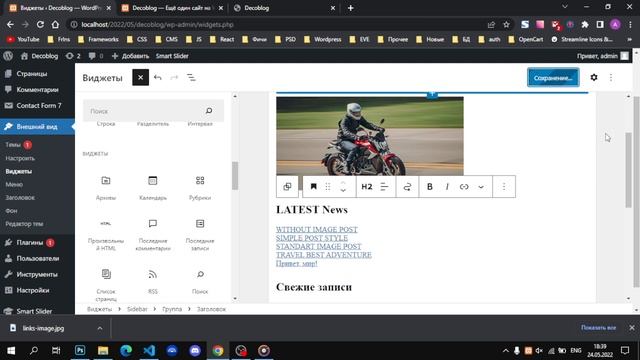Click the Свежие записи heading
The width and height of the screenshot is (640, 360).
coord(314,287)
